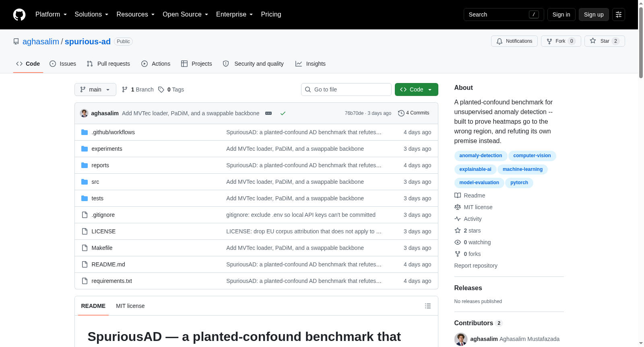Open the Pricing link

[x=271, y=15]
